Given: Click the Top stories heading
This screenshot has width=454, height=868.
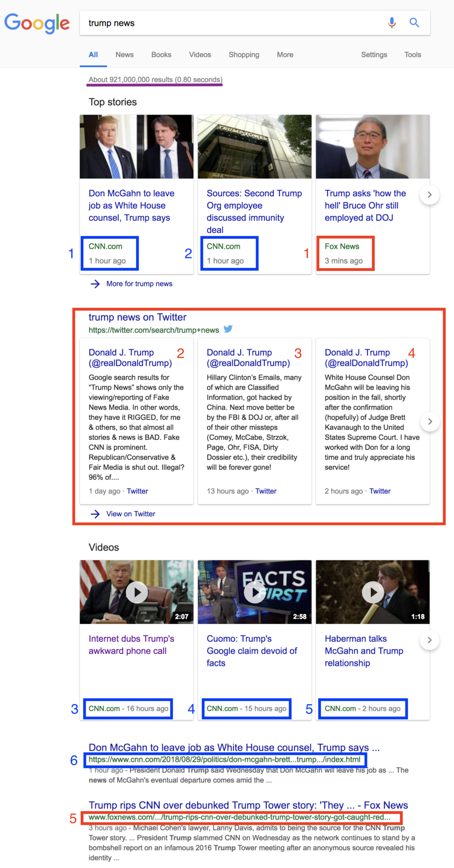Looking at the screenshot, I should pos(113,102).
